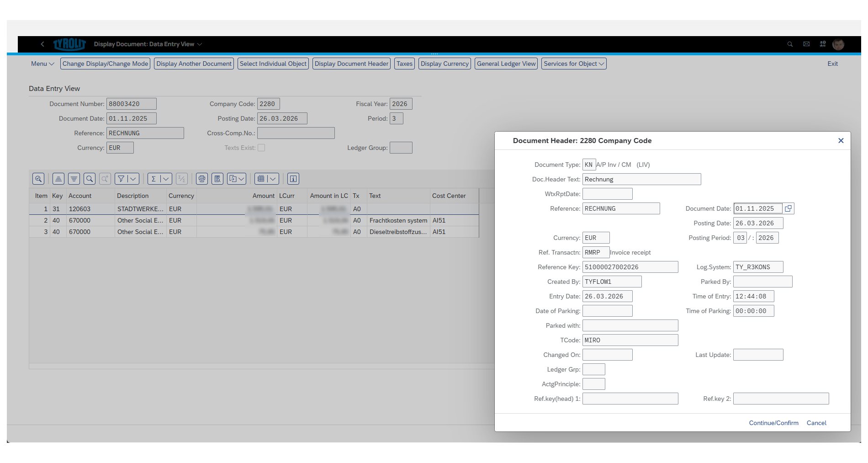
Task: Click Continue/Confirm in the dialog
Action: coord(773,423)
